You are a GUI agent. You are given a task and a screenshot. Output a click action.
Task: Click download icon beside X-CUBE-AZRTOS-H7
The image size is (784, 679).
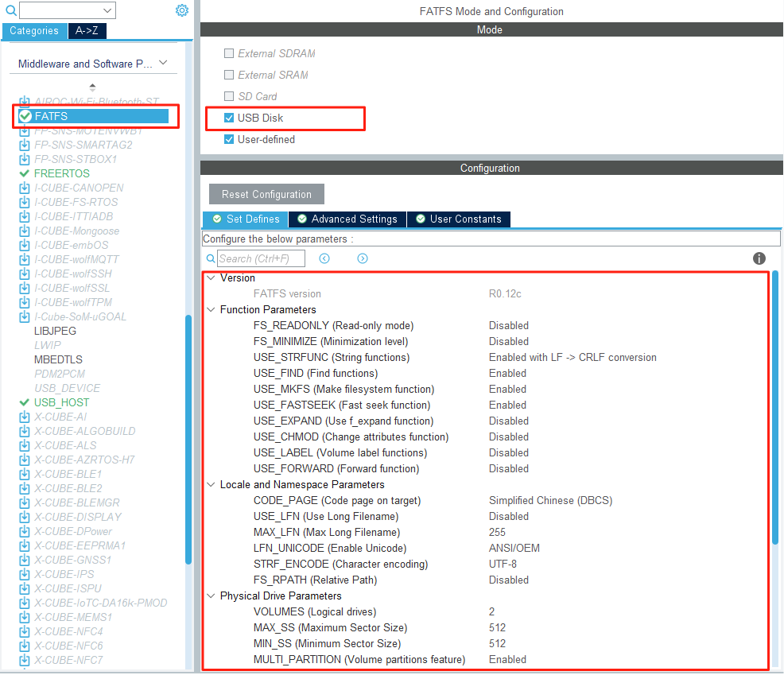pos(24,460)
